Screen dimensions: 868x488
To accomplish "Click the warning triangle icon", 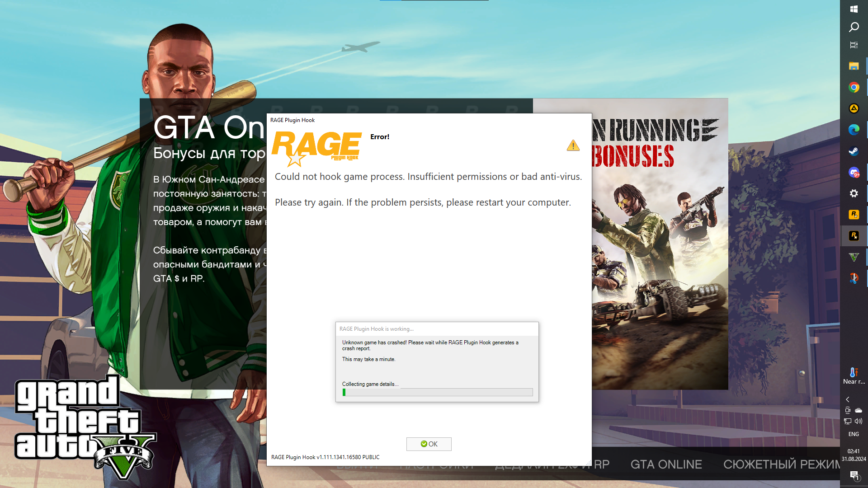I will tap(573, 145).
